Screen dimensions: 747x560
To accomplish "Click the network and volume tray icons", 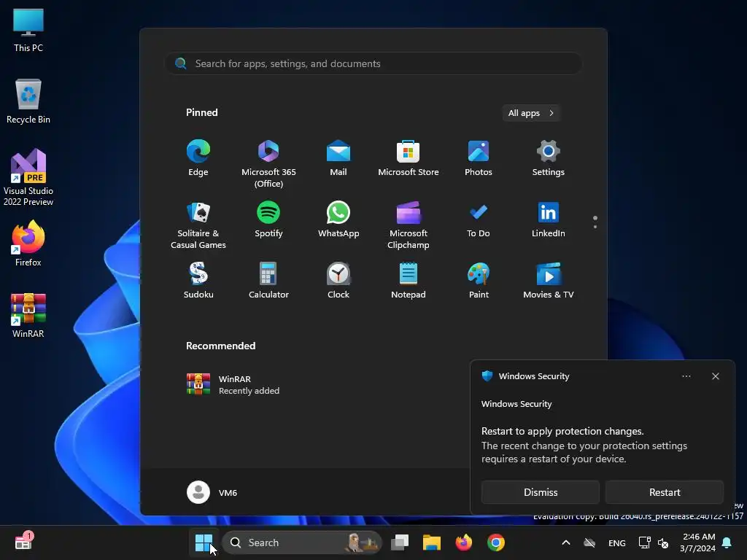I will (653, 542).
